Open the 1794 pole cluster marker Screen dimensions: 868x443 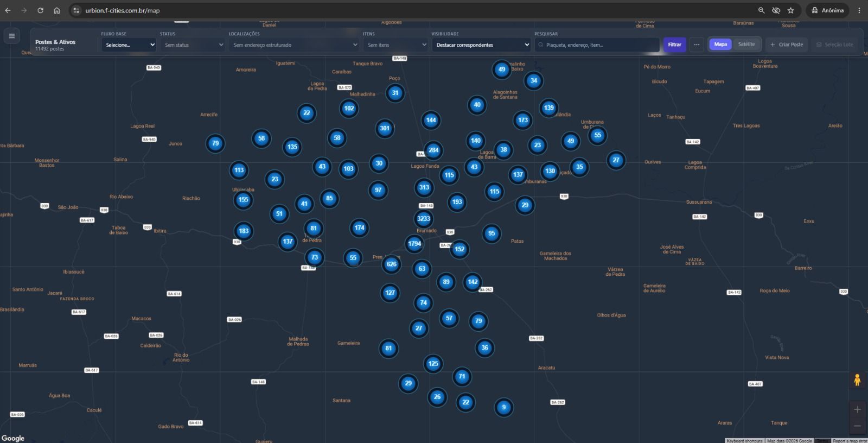click(414, 244)
